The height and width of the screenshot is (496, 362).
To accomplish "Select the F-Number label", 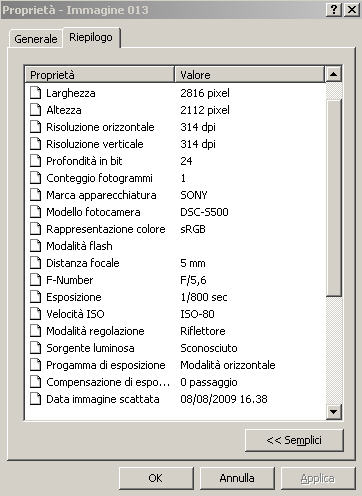I will 70,280.
